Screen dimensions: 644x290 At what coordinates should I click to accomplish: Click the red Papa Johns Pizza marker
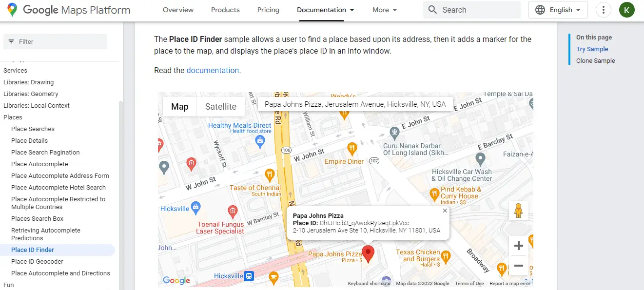point(368,254)
